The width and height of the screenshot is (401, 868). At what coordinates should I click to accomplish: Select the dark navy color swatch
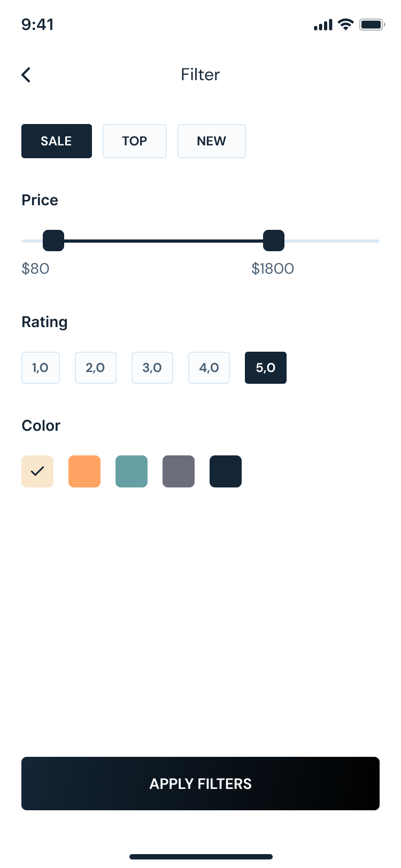pyautogui.click(x=226, y=471)
